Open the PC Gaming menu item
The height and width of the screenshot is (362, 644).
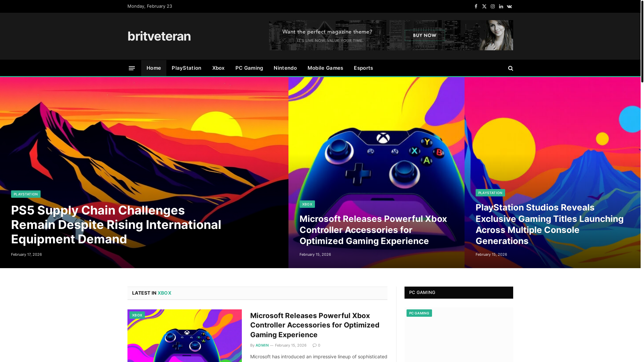click(249, 68)
